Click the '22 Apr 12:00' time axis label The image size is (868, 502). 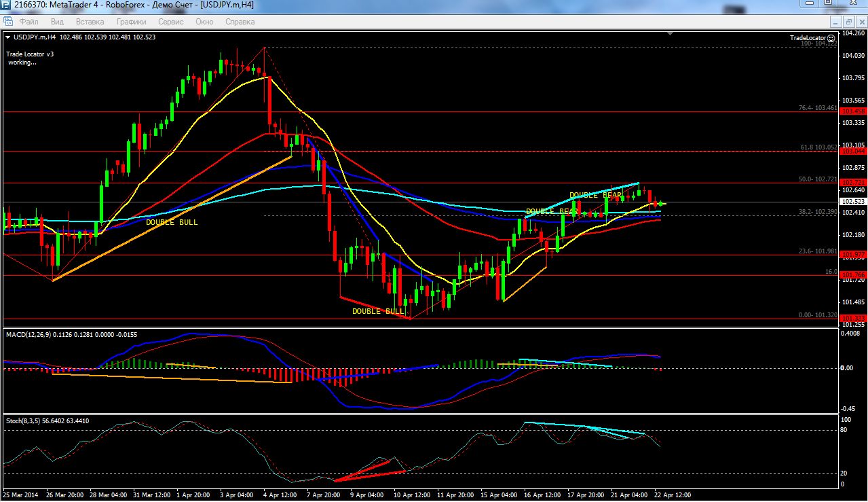click(x=672, y=495)
